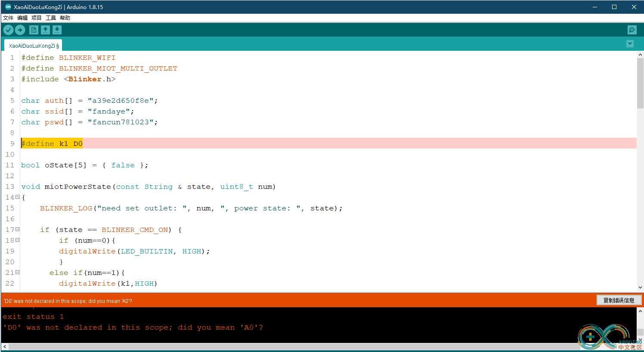Click the window title 'XaoAiDuoLuKongZi | Arduino 1.8.15'
This screenshot has width=644, height=352.
(58, 7)
